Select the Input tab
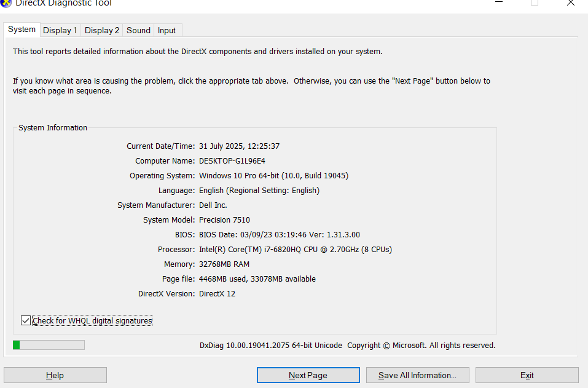588x388 pixels. [x=167, y=30]
